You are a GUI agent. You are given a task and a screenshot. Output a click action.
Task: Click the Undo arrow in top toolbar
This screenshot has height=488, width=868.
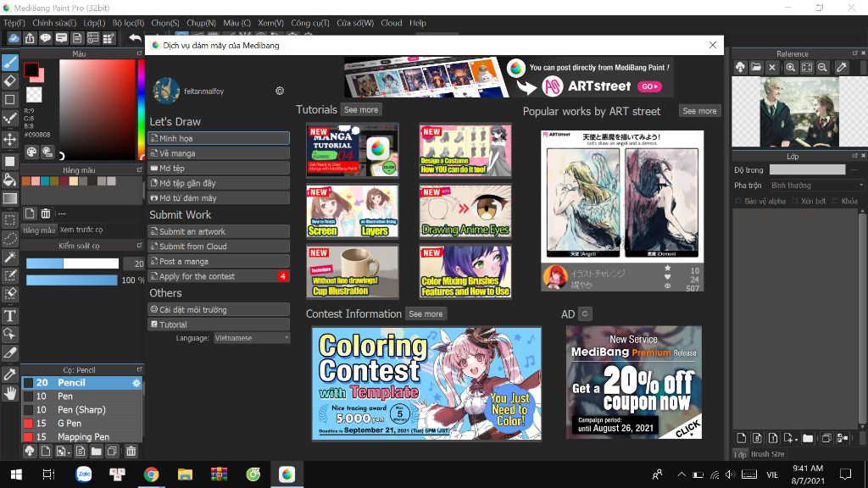[135, 37]
